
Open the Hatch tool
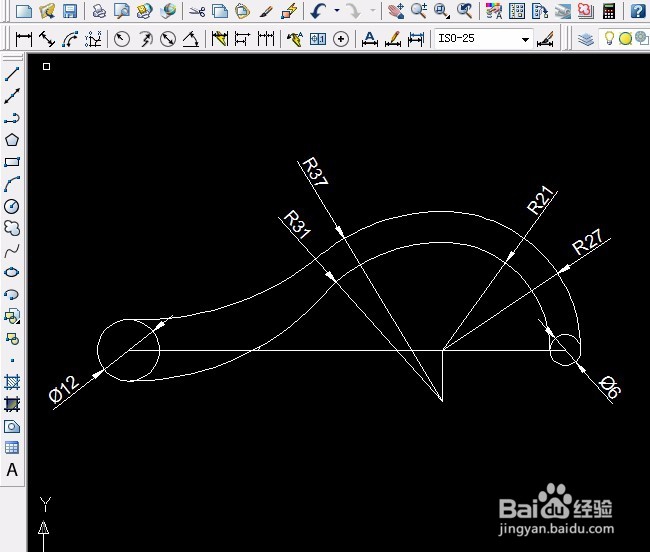click(12, 382)
